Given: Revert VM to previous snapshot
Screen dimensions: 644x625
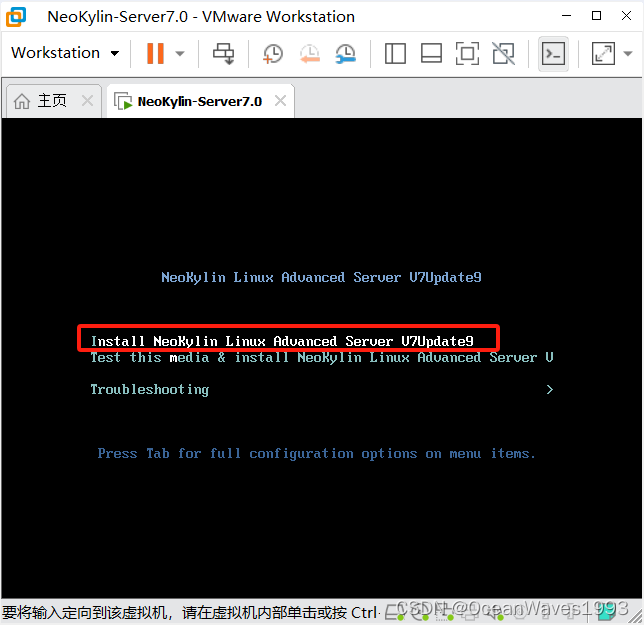Looking at the screenshot, I should click(x=310, y=54).
